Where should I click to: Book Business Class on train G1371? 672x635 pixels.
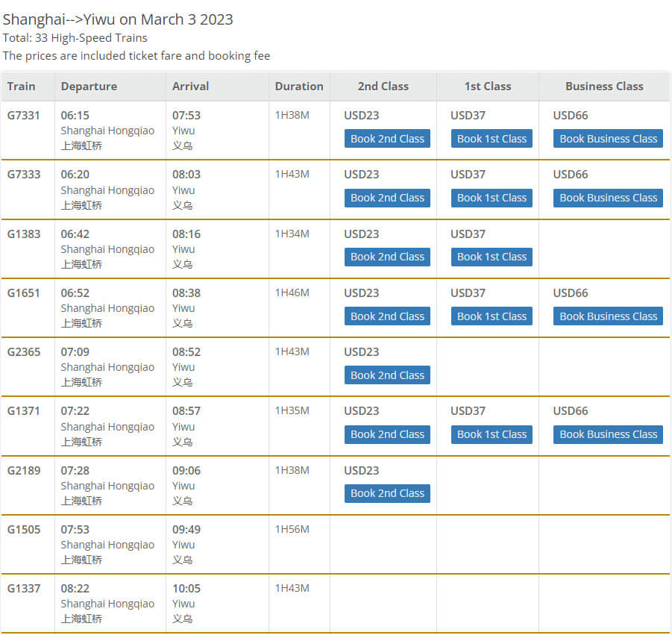click(608, 434)
